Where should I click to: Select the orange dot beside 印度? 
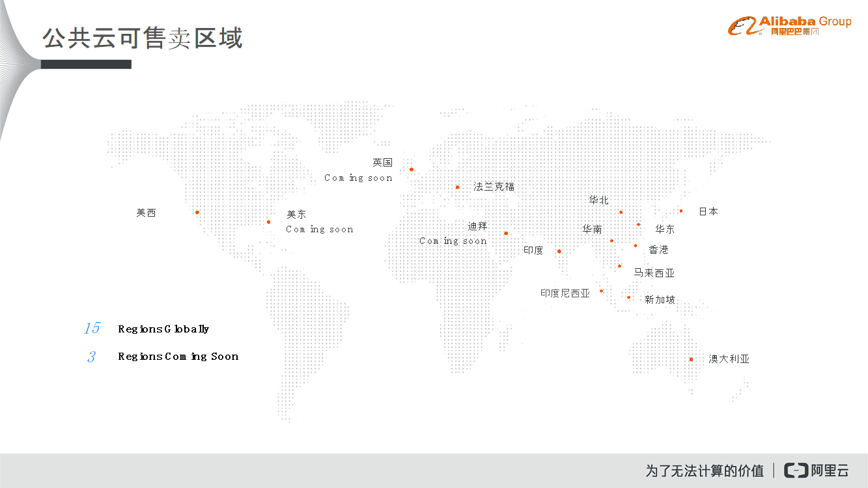pyautogui.click(x=559, y=251)
